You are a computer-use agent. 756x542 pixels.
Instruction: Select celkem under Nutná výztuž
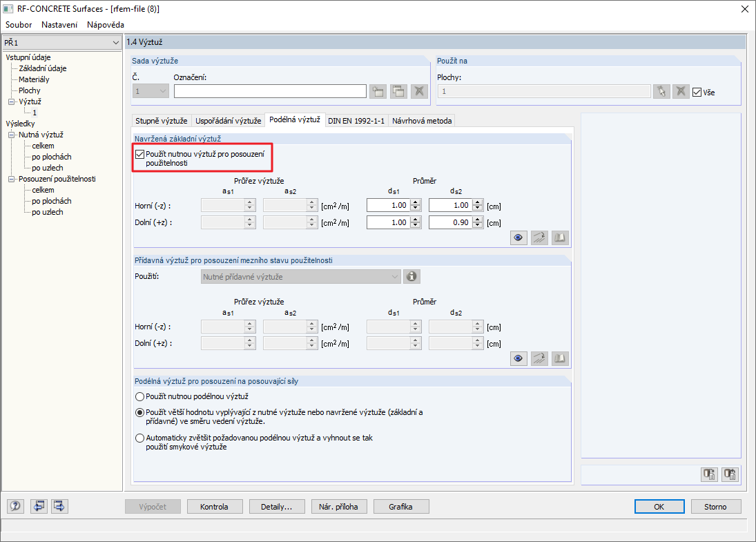(43, 146)
